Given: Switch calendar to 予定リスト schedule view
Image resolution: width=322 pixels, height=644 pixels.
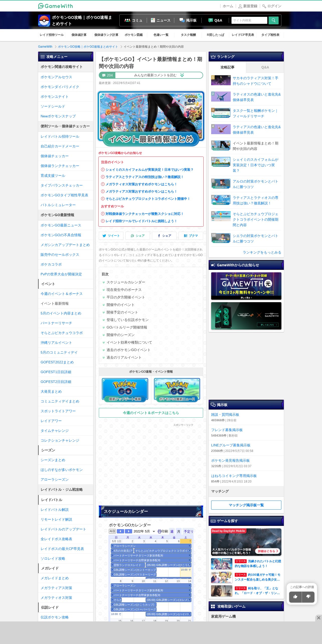Looking at the screenshot, I should [x=188, y=531].
